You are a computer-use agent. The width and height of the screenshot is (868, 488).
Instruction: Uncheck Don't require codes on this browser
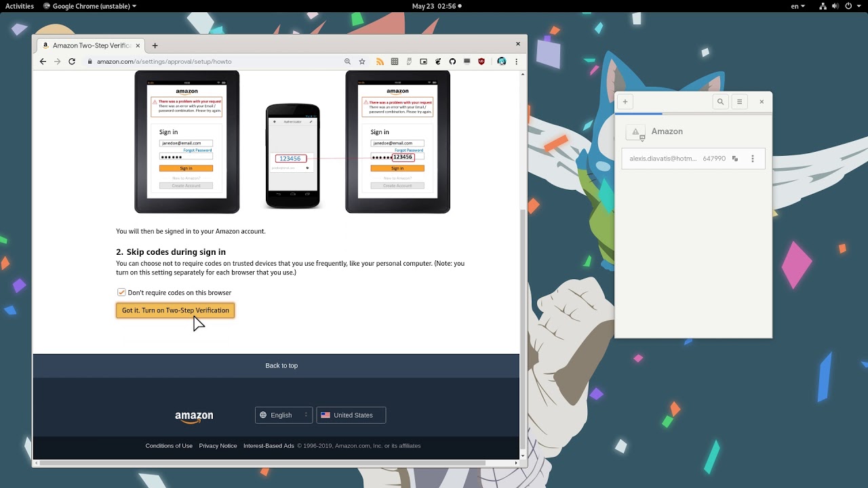pyautogui.click(x=121, y=292)
